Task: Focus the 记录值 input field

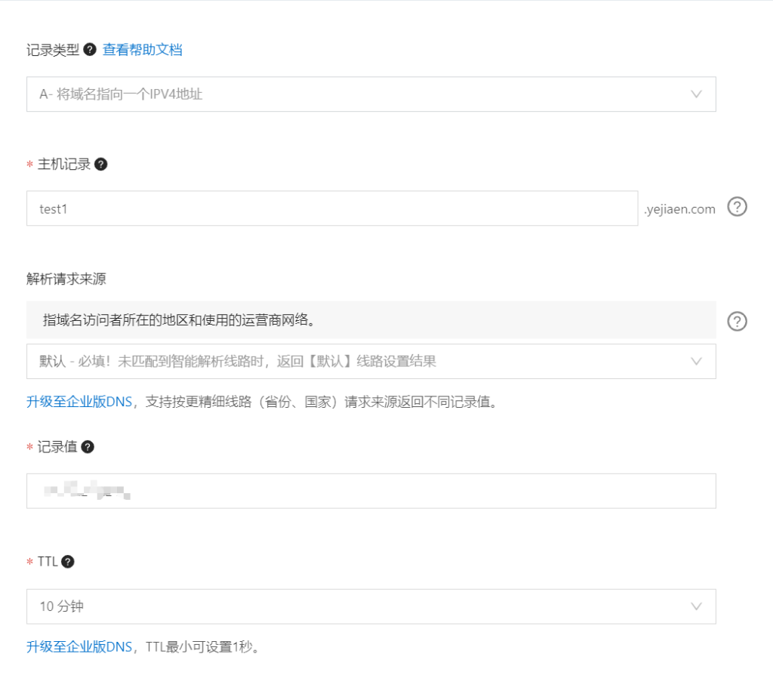Action: [x=370, y=492]
